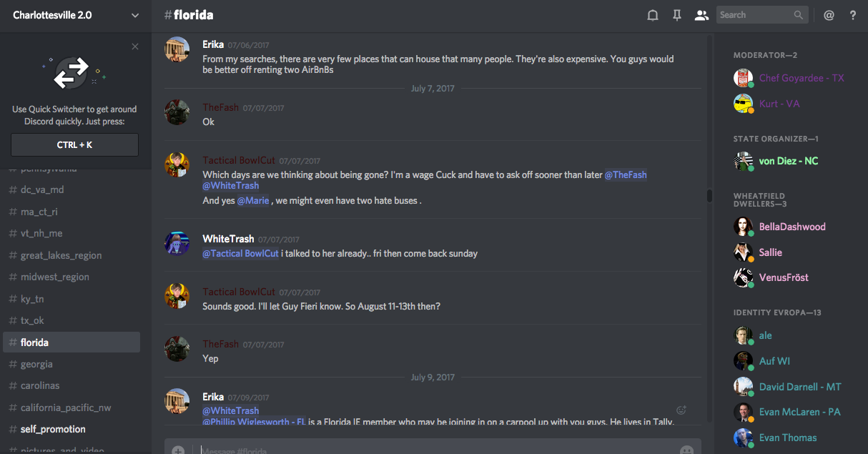Click the @Marie mention link
868x454 pixels.
pyautogui.click(x=253, y=201)
